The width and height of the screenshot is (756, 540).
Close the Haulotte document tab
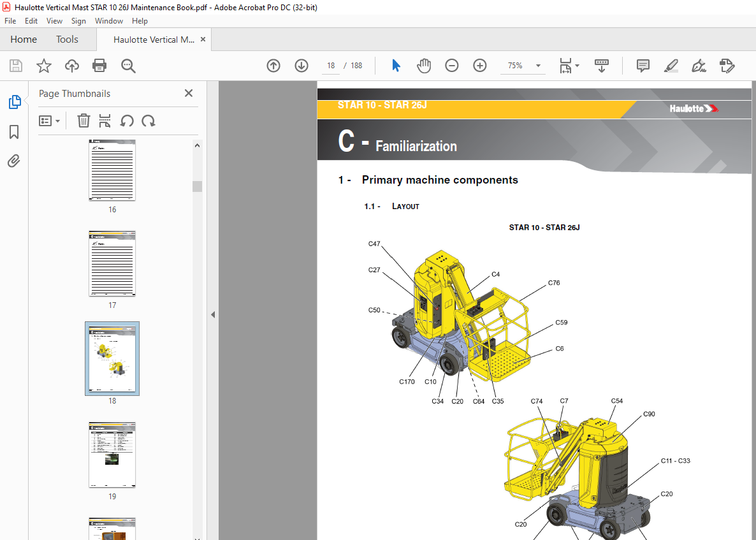point(203,40)
